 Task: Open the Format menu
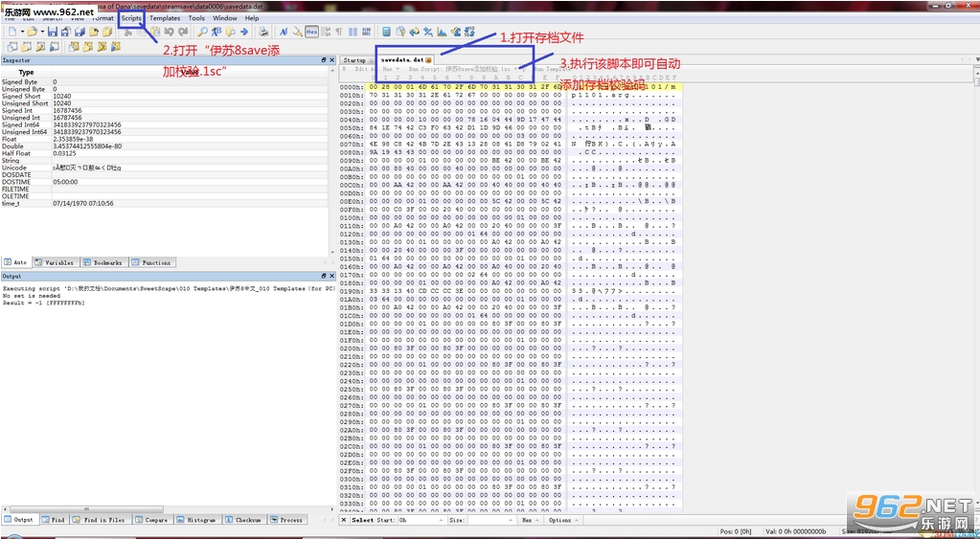[103, 18]
